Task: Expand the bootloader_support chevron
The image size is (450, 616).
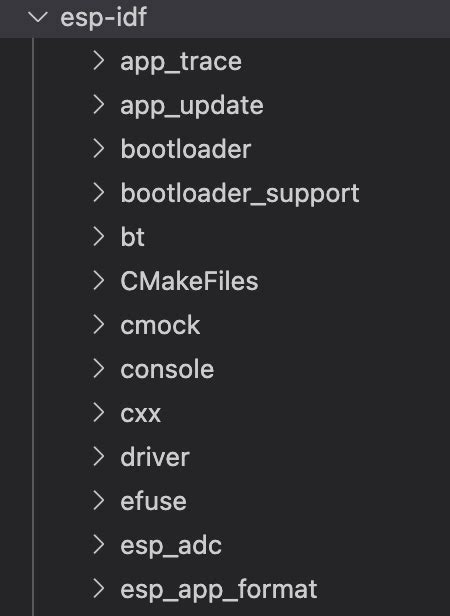Action: point(99,193)
